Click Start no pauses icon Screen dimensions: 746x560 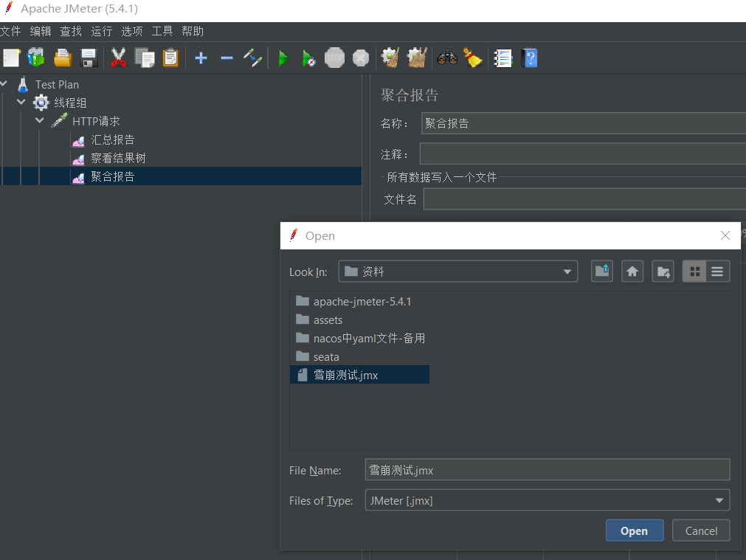point(308,58)
